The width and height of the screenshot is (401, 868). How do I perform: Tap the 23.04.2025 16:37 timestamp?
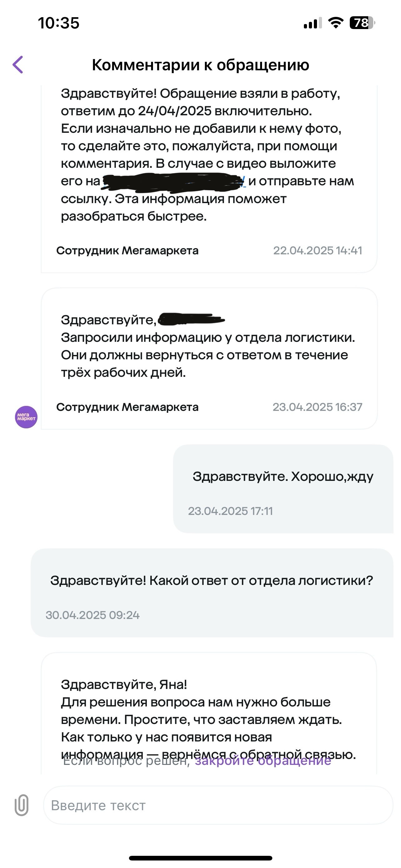(x=317, y=407)
